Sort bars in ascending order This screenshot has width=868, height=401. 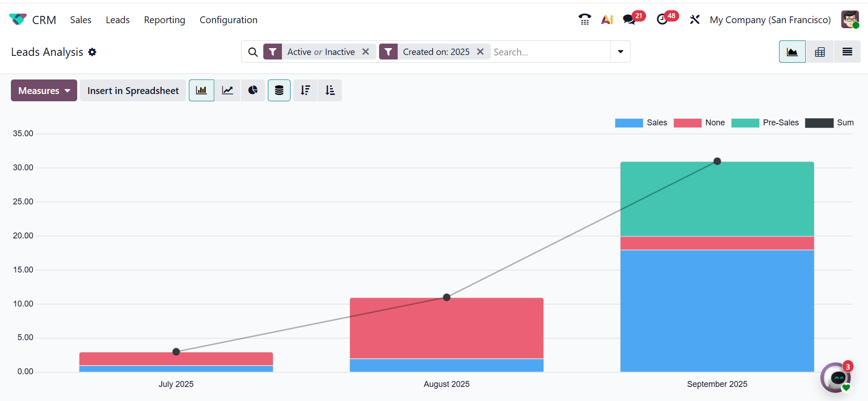330,90
